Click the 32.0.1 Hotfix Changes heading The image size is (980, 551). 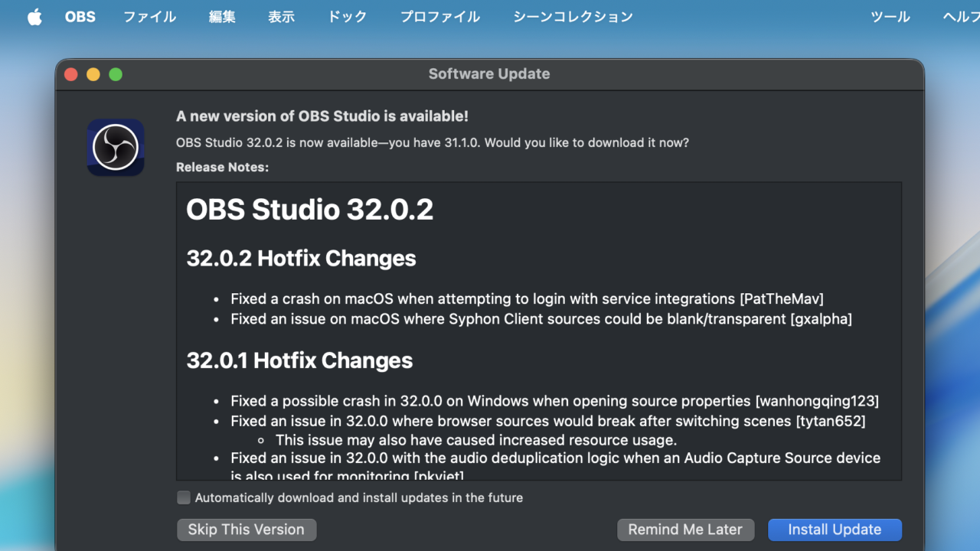coord(299,360)
